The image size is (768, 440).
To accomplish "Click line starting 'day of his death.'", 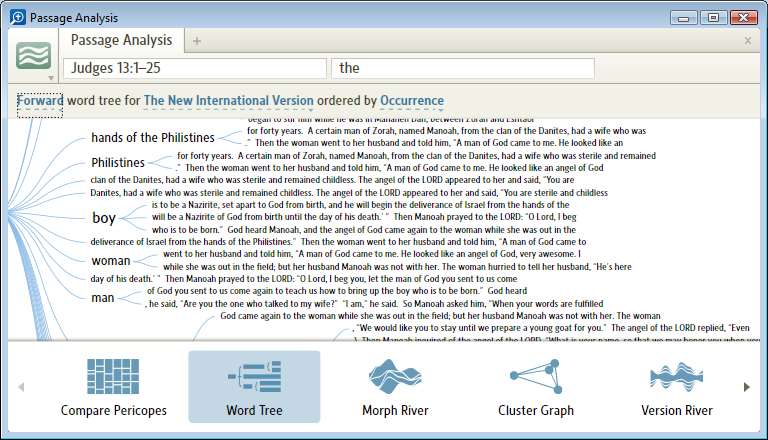I will coord(304,279).
